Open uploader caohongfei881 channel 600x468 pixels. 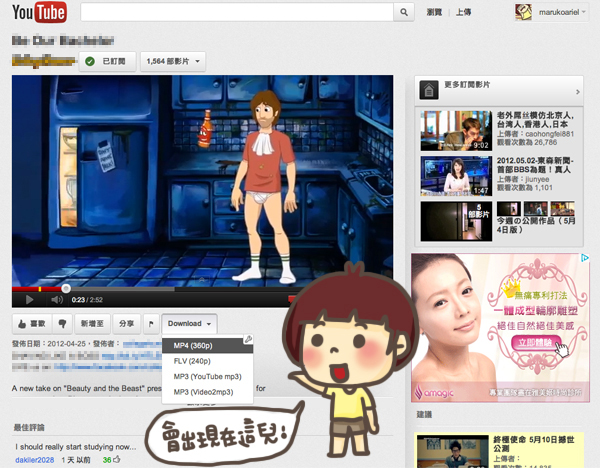coord(549,134)
